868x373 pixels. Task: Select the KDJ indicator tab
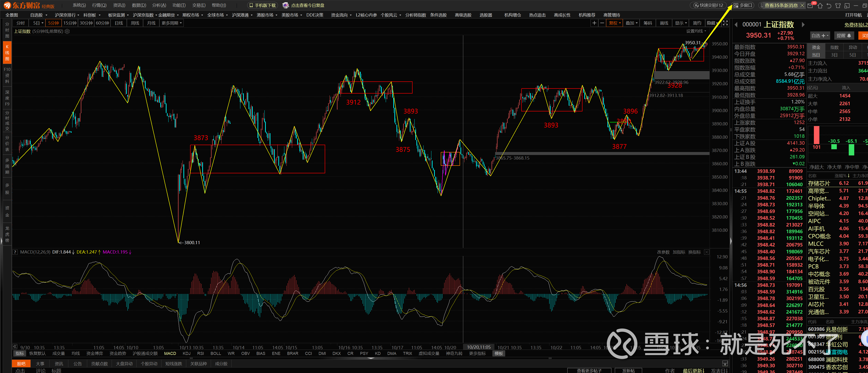pos(186,354)
